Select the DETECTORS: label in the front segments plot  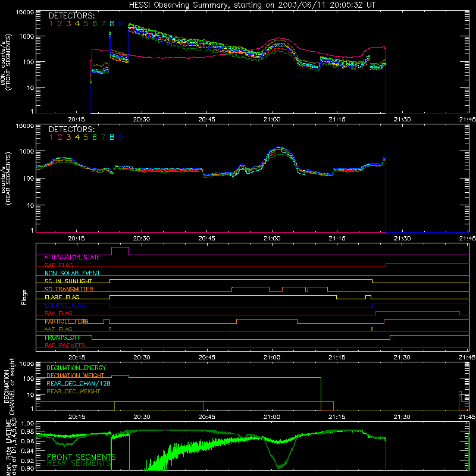click(x=71, y=15)
